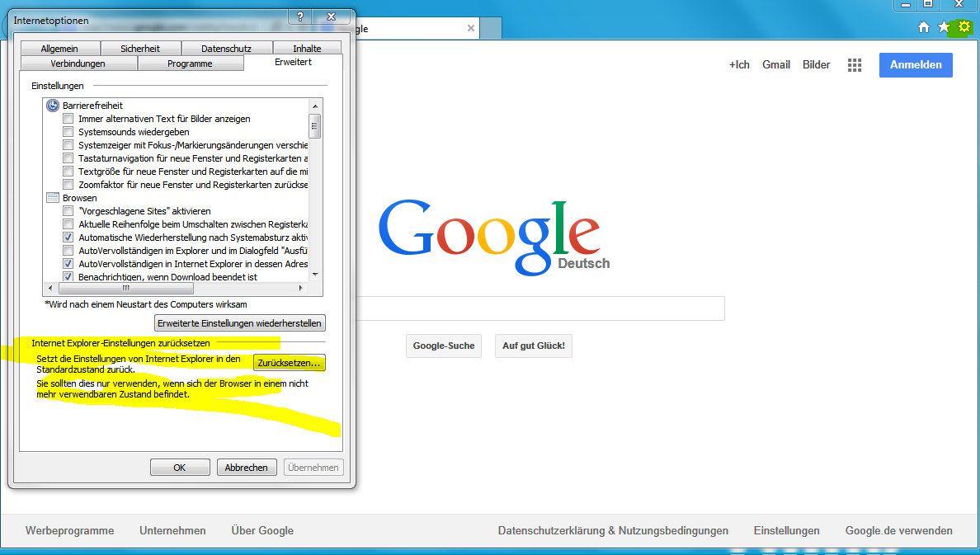Open Favorites star icon in browser
The height and width of the screenshot is (555, 980).
click(943, 27)
